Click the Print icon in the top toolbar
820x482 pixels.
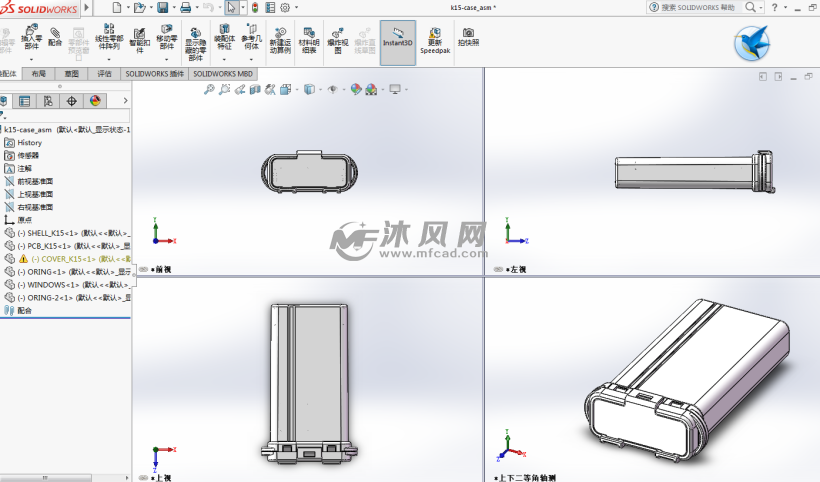(x=185, y=8)
